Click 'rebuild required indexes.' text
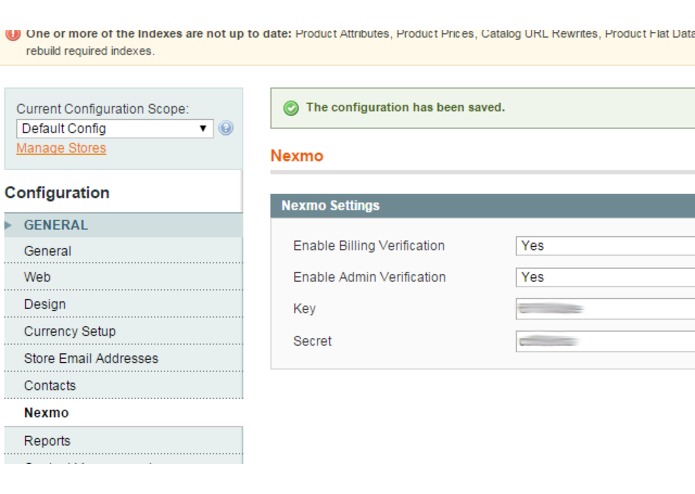This screenshot has width=695, height=494. pos(90,51)
